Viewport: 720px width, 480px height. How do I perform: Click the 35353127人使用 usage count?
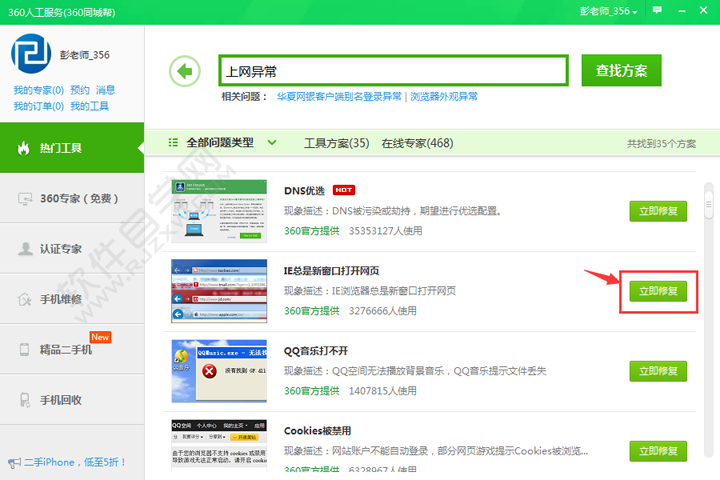tap(385, 231)
